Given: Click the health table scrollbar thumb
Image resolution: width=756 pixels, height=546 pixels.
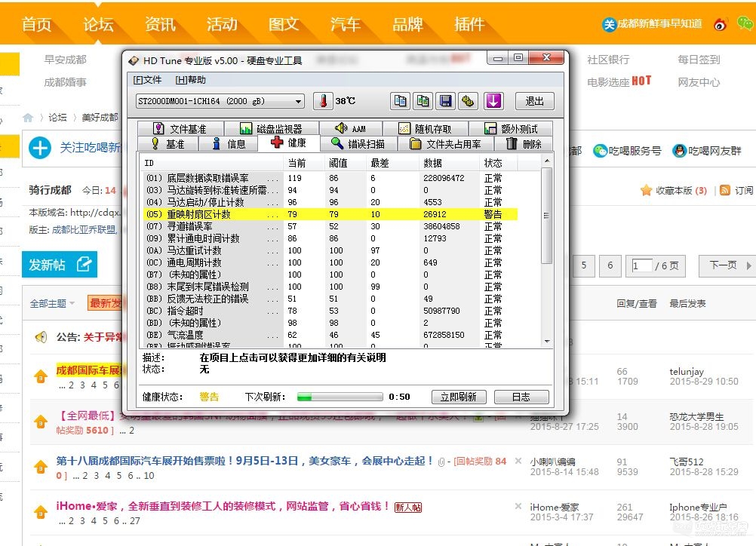Looking at the screenshot, I should click(x=546, y=216).
